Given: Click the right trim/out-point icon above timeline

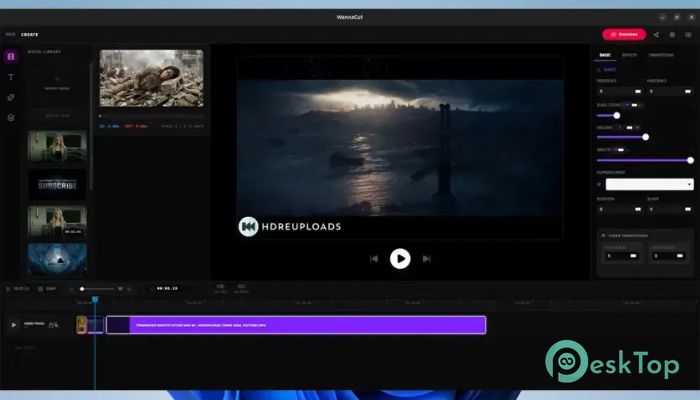Looking at the screenshot, I should click(242, 288).
